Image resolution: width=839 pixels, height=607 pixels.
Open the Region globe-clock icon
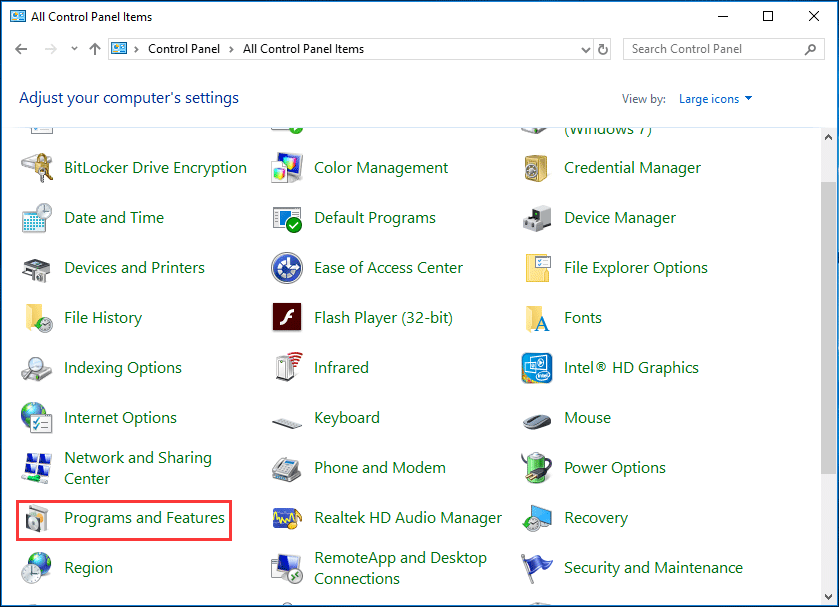[36, 567]
